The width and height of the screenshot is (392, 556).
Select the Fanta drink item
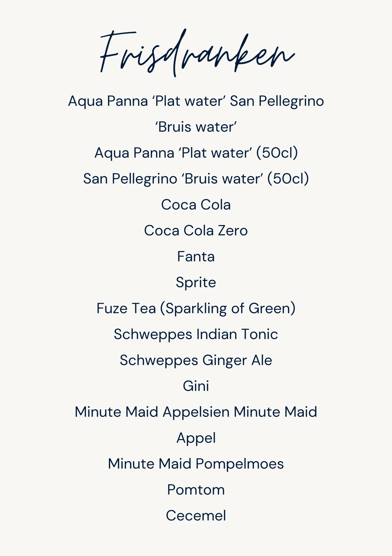click(196, 257)
